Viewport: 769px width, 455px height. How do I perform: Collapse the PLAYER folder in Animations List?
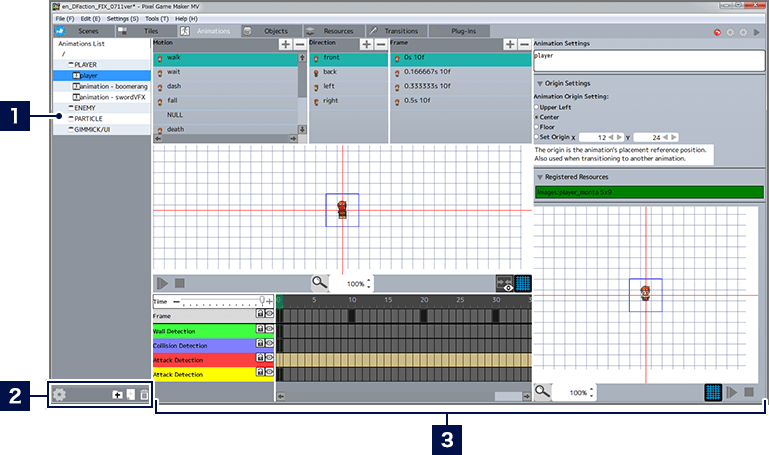70,64
